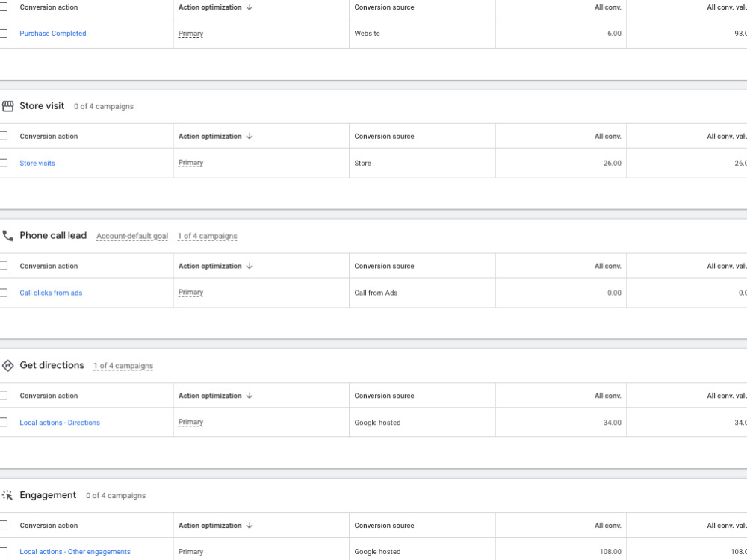Image resolution: width=747 pixels, height=560 pixels.
Task: Check the Call clicks from ads checkbox
Action: pos(3,293)
